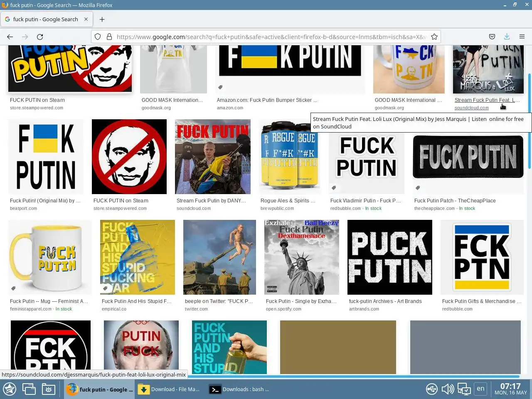Switch to Downloads File Manager window
Screen dimensions: 532x399
point(170,389)
